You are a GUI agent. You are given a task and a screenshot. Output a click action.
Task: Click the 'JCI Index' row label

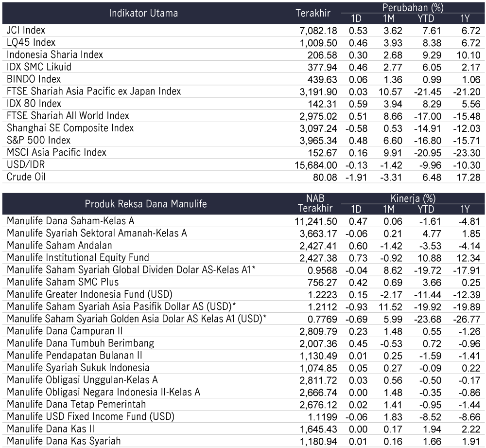[26, 31]
